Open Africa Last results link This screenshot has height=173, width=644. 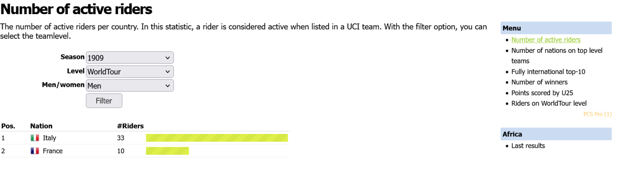tap(528, 146)
